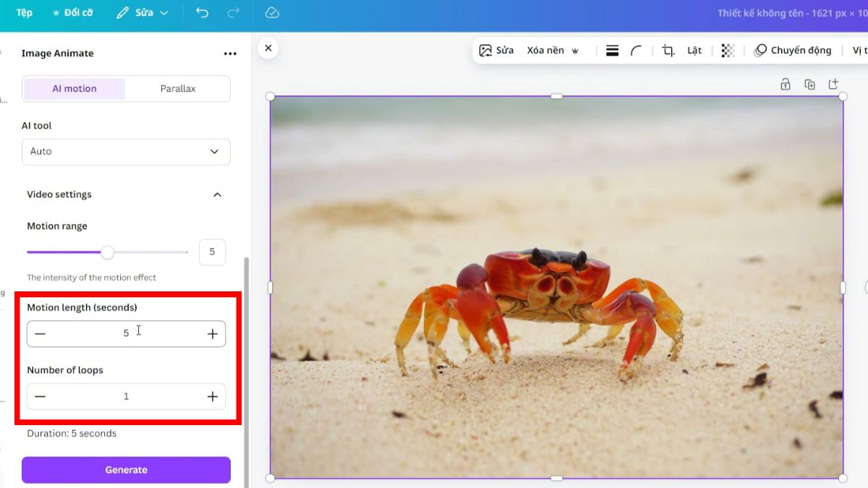
Task: Click the export arrow icon above the image
Action: tap(833, 84)
